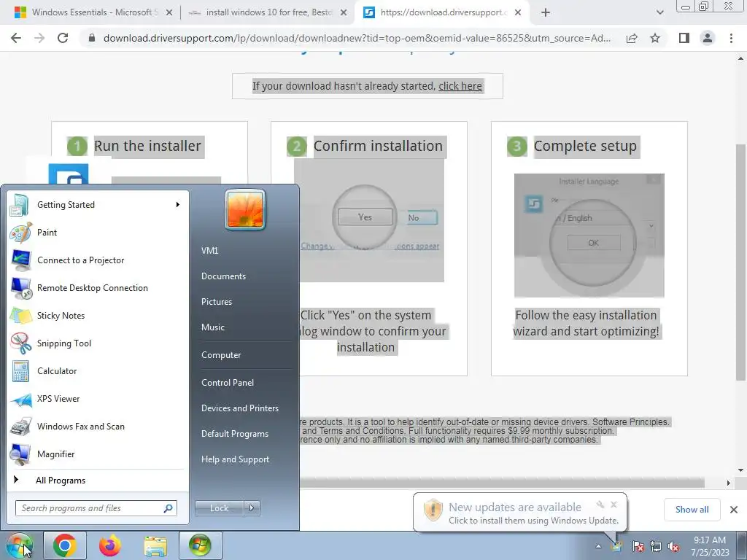Screen dimensions: 747x560
Task: Open Control Panel
Action: coord(228,383)
